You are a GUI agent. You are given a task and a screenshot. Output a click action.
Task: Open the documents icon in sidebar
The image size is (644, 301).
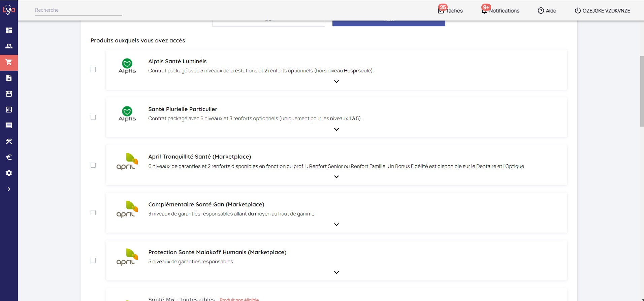click(x=9, y=78)
